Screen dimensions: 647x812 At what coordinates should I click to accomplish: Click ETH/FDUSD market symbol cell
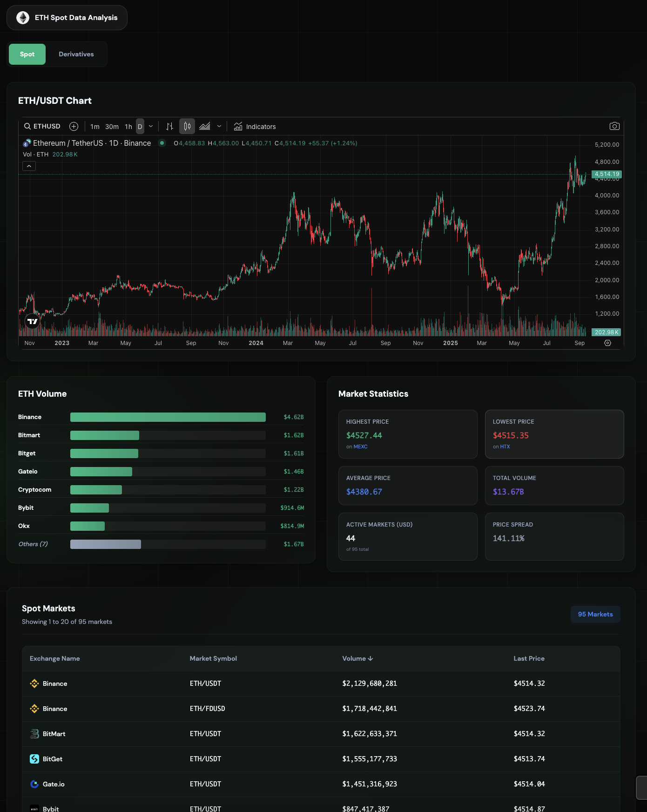click(x=207, y=709)
